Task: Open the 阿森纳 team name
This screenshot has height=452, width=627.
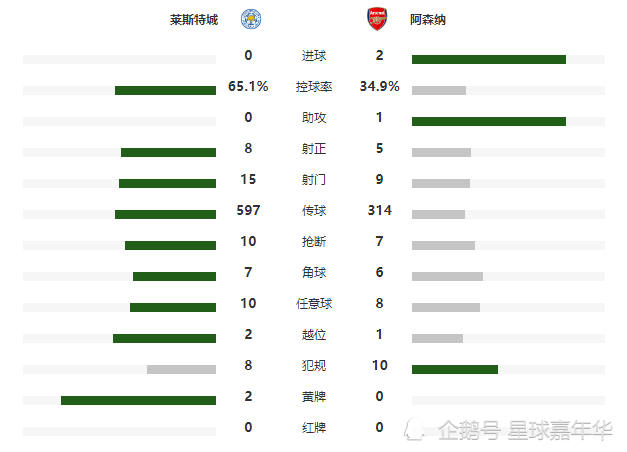Action: click(x=428, y=20)
